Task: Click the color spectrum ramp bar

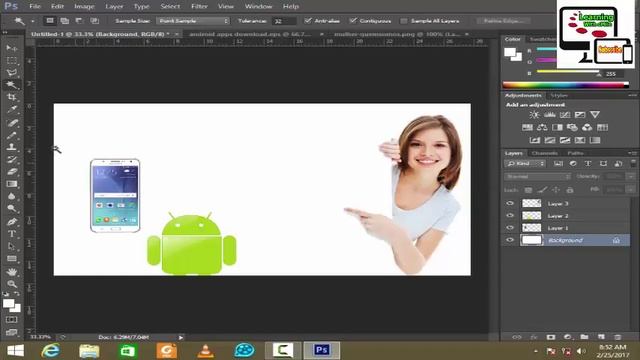Action: pyautogui.click(x=566, y=85)
